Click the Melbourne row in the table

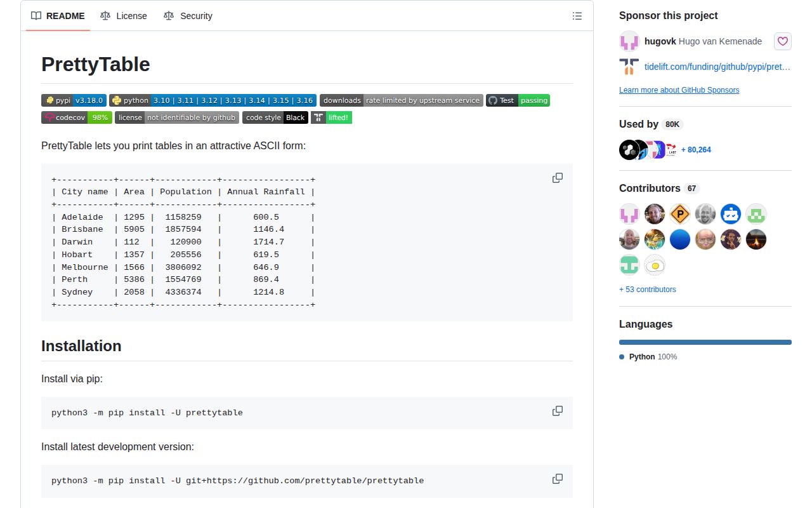tap(183, 267)
